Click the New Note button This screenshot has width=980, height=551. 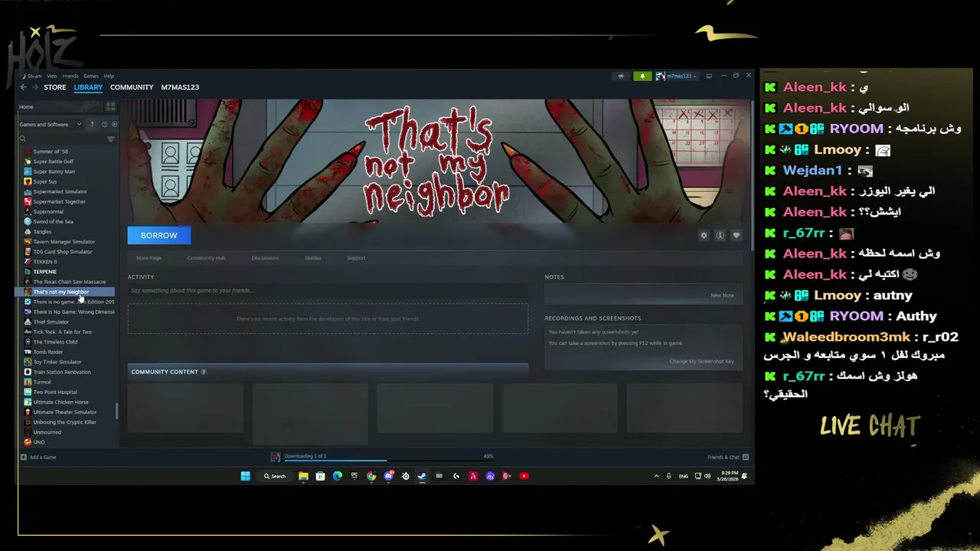click(722, 295)
